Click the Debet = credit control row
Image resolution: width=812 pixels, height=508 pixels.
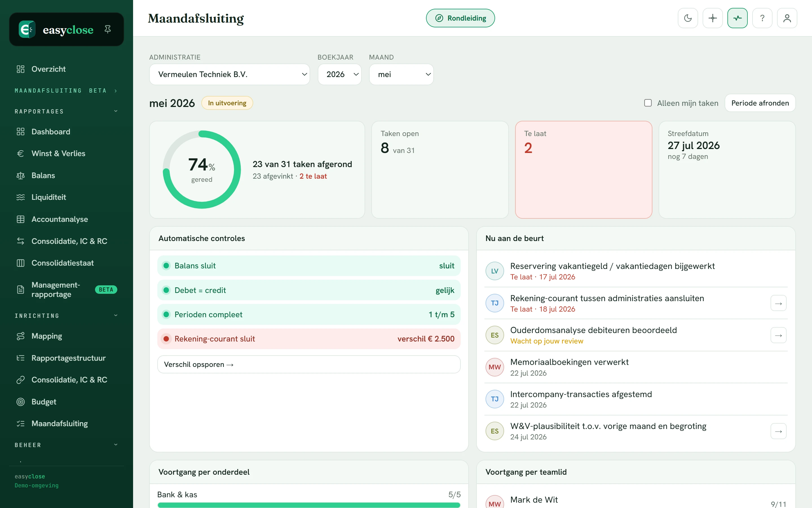coord(309,290)
